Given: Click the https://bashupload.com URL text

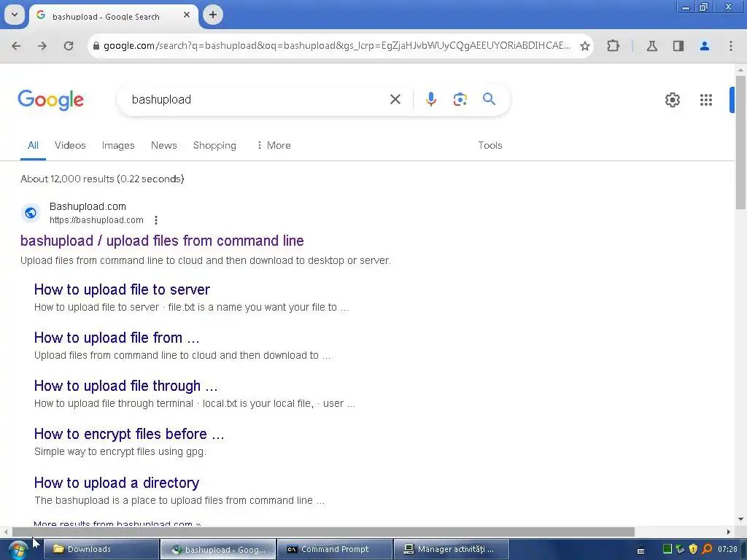Looking at the screenshot, I should click(96, 220).
